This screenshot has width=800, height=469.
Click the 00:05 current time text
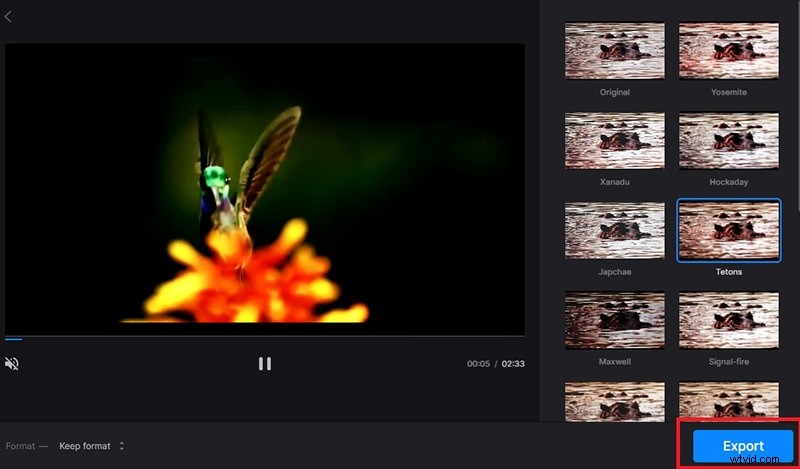478,364
